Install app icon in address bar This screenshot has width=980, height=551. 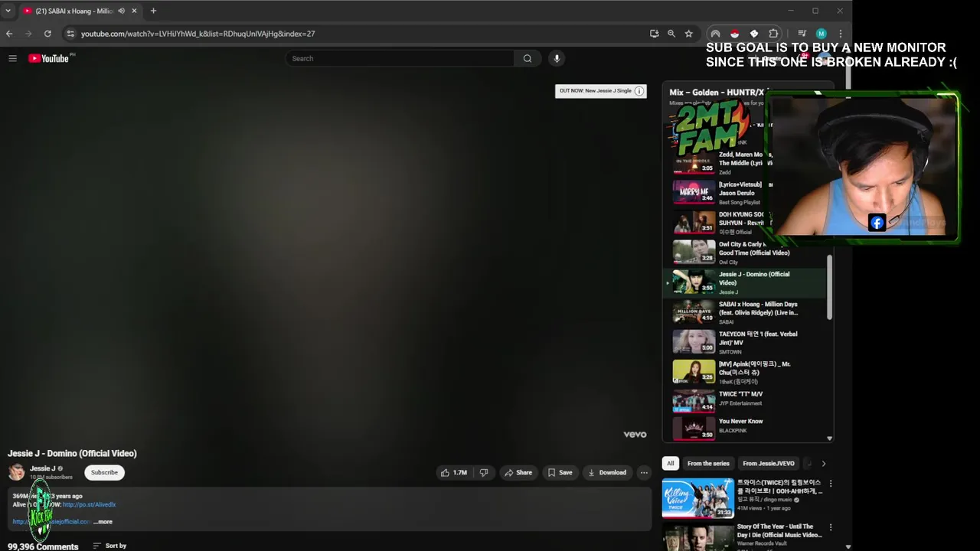(x=654, y=34)
